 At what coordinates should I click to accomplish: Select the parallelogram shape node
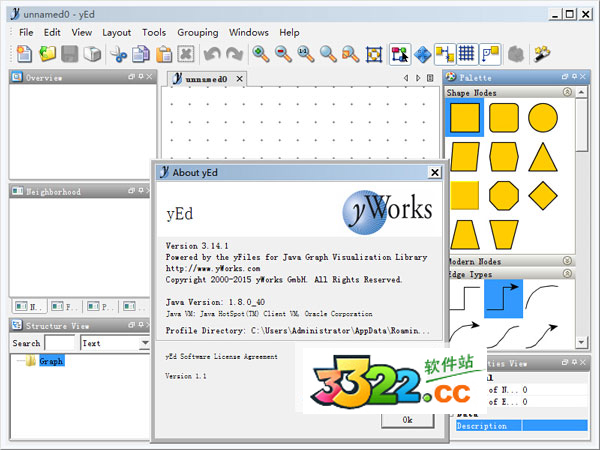465,157
